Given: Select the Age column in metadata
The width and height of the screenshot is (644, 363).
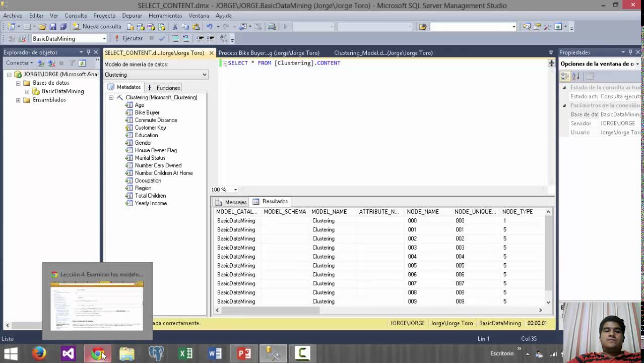Looking at the screenshot, I should point(139,105).
